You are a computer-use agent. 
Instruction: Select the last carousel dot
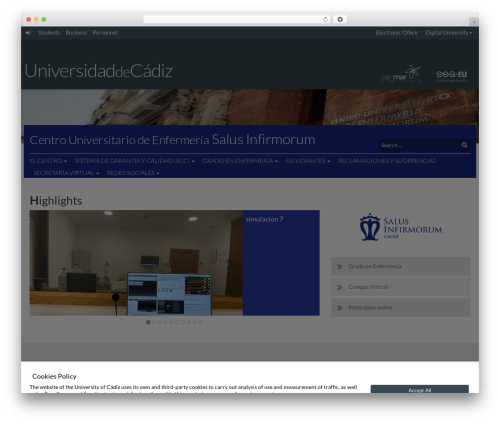(x=200, y=322)
